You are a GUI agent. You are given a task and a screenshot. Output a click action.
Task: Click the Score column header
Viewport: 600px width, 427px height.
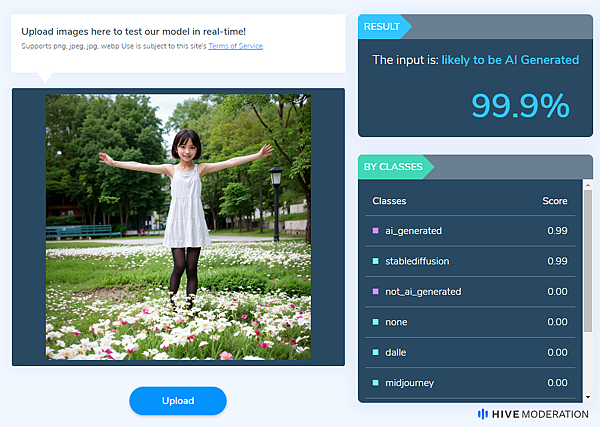pyautogui.click(x=555, y=201)
